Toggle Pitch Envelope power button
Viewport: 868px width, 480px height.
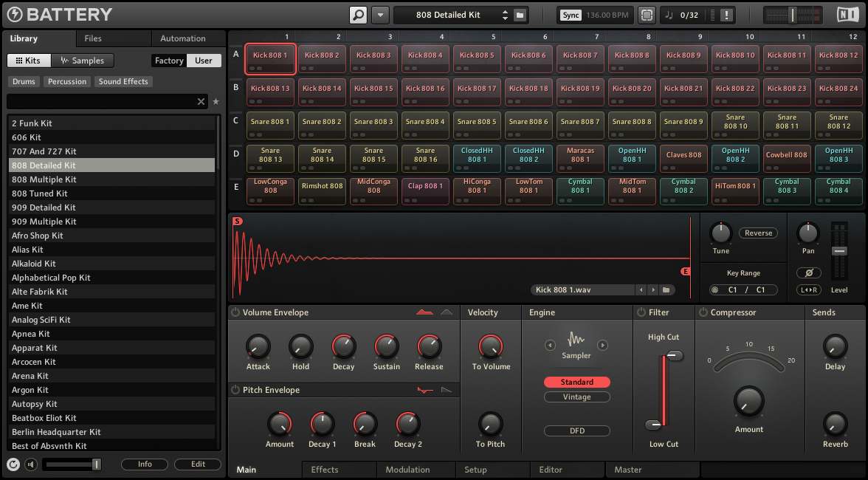pyautogui.click(x=235, y=390)
